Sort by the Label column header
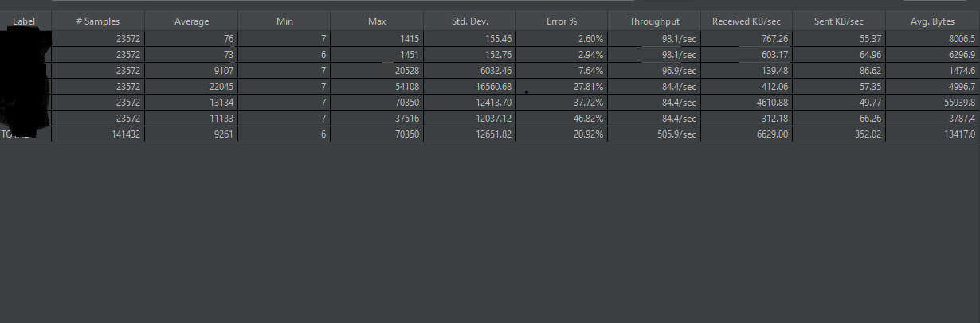Image resolution: width=980 pixels, height=323 pixels. coord(25,21)
